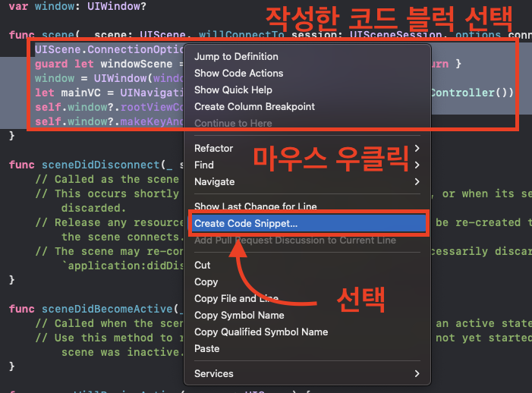532x393 pixels.
Task: Choose Copy from the context menu
Action: pos(307,281)
